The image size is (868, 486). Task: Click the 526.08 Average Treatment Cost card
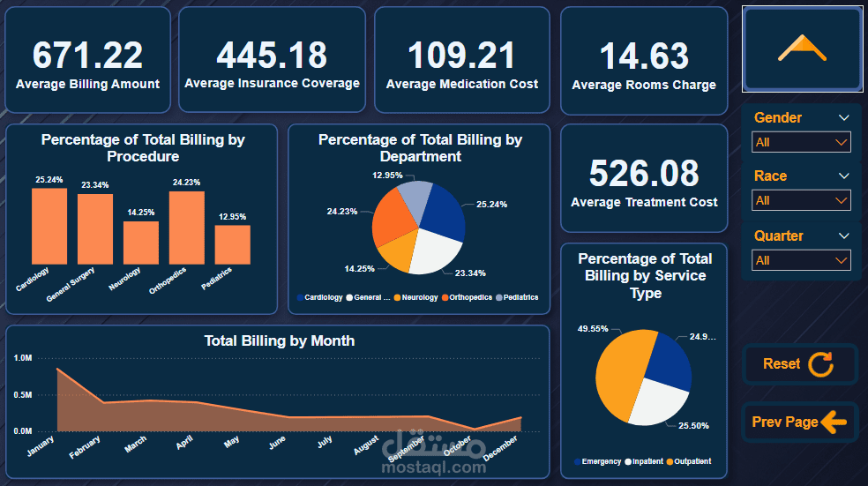644,178
